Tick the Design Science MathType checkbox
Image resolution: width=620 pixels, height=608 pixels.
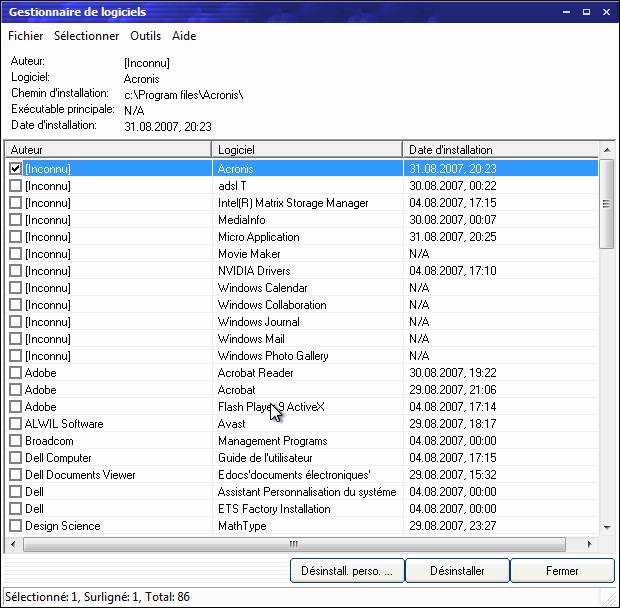coord(15,526)
